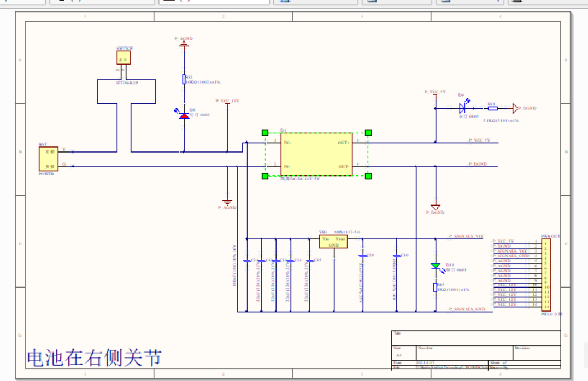Click the R15 resistor symbol
Image resolution: width=588 pixels, height=381 pixels.
click(x=435, y=287)
